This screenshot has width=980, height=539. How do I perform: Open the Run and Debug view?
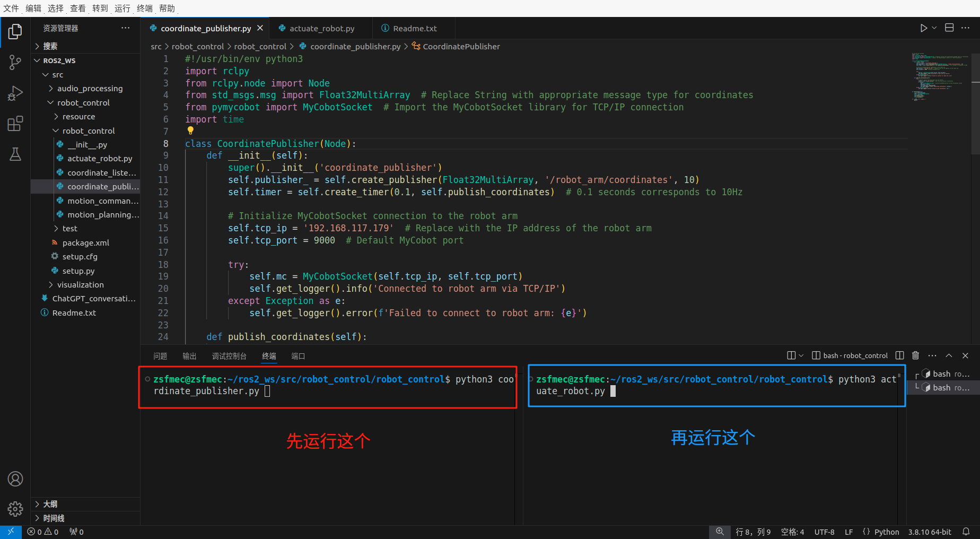point(15,93)
